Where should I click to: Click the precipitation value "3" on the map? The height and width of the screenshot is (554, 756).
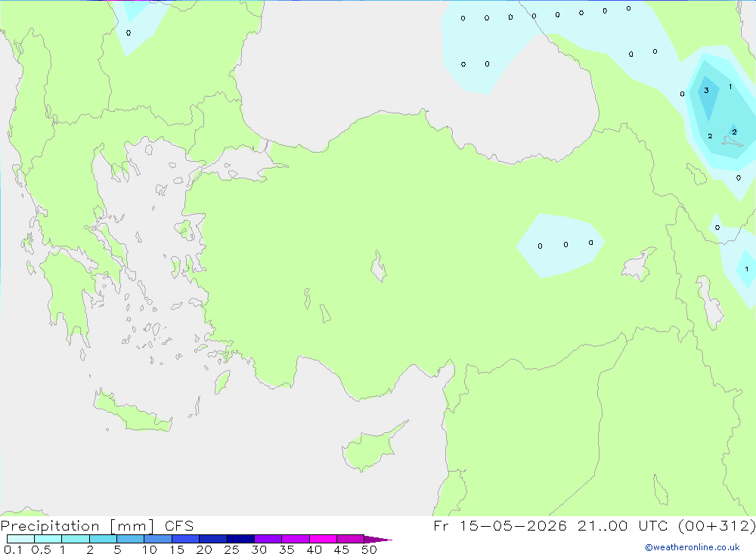tap(706, 90)
